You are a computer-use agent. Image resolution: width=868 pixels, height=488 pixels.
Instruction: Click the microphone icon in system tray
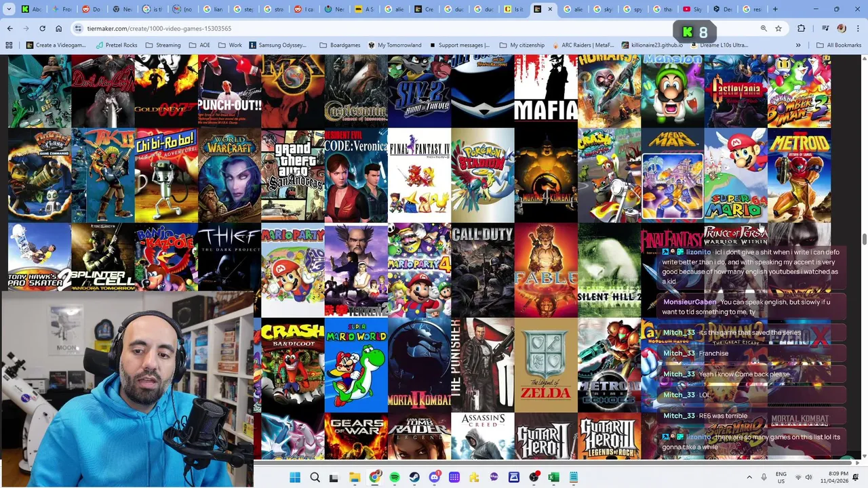pos(764,477)
